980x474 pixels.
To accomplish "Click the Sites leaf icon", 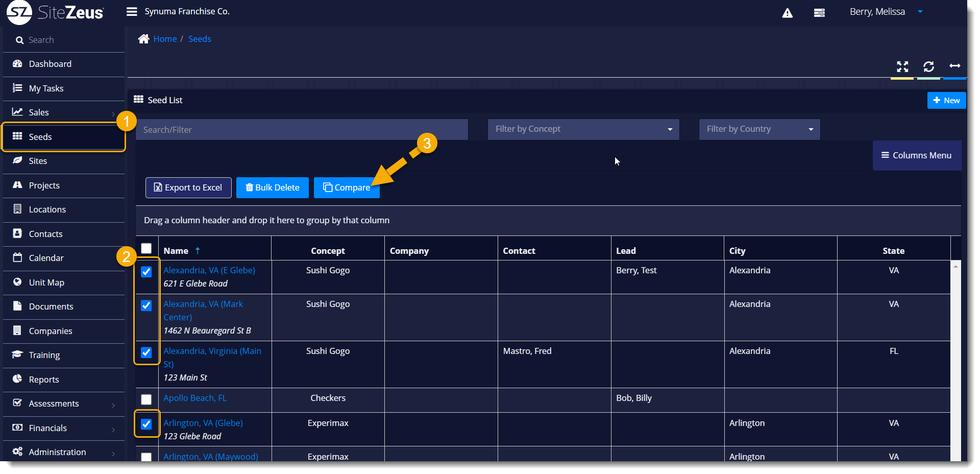I will click(17, 160).
